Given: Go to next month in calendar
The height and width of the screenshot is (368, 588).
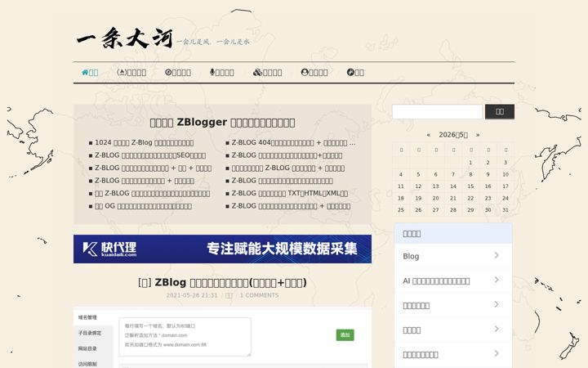Looking at the screenshot, I should point(478,135).
